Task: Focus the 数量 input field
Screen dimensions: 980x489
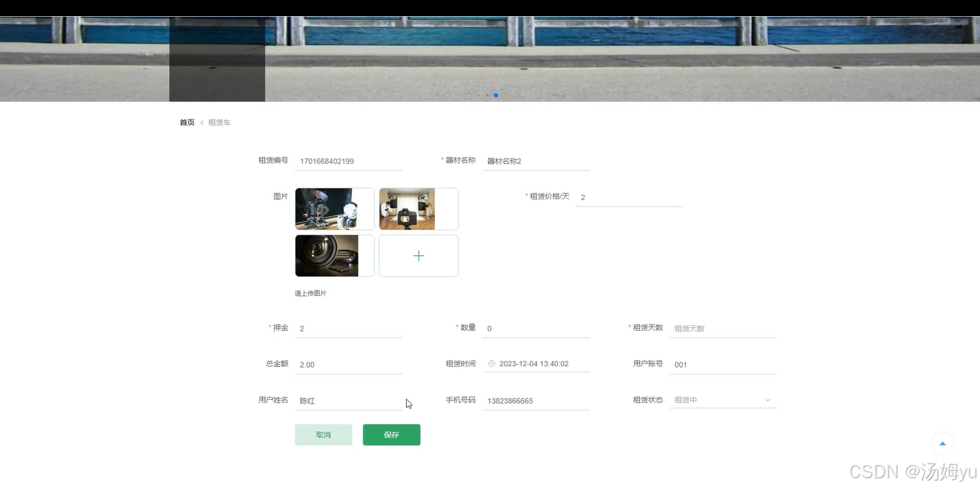Action: pyautogui.click(x=536, y=328)
